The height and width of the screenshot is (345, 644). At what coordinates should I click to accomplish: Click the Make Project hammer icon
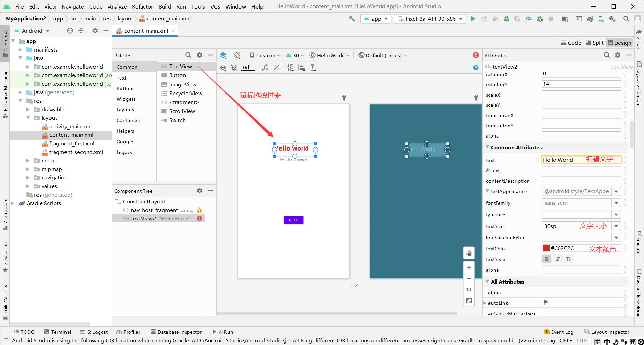tap(352, 19)
